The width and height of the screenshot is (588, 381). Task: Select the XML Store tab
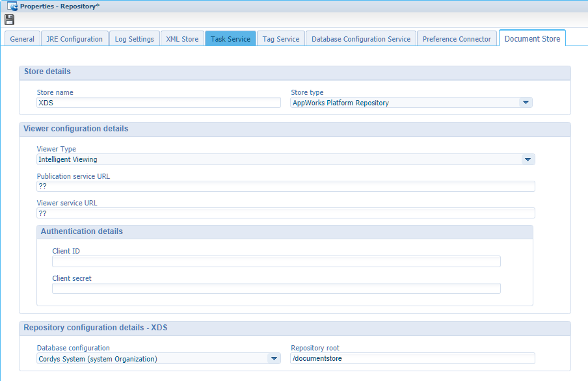[182, 39]
